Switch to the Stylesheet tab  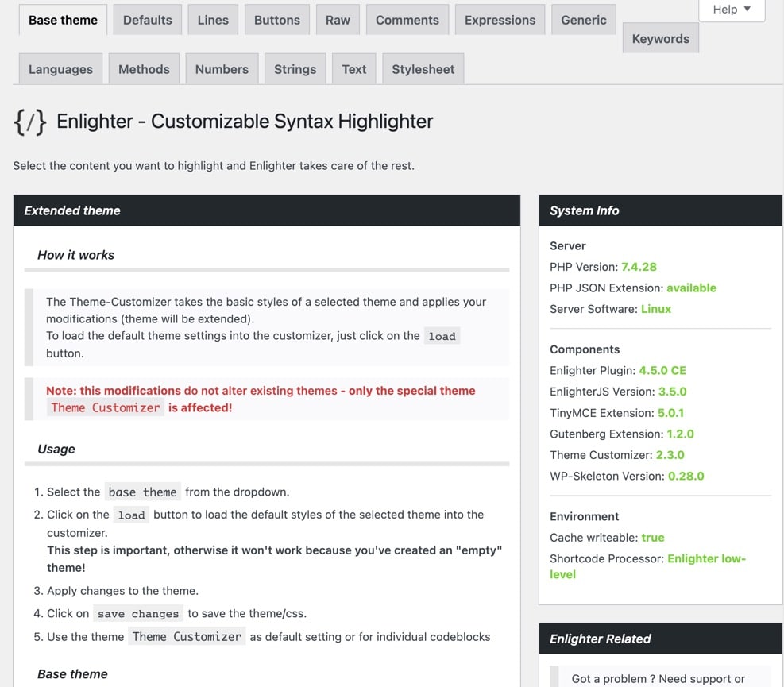coord(423,69)
